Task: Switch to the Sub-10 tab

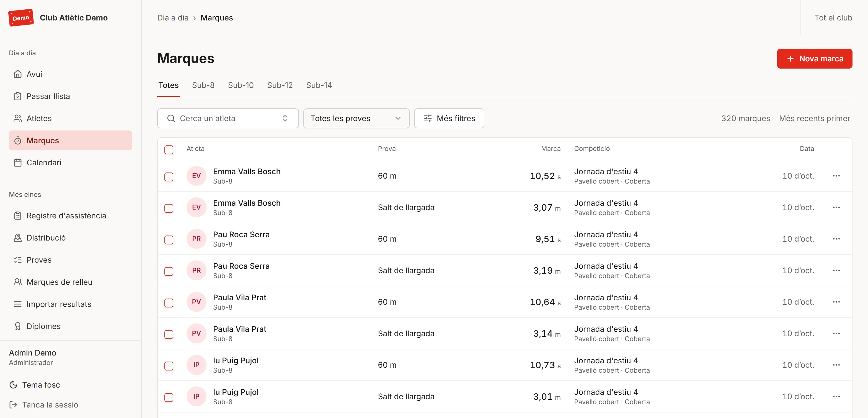Action: click(x=241, y=85)
